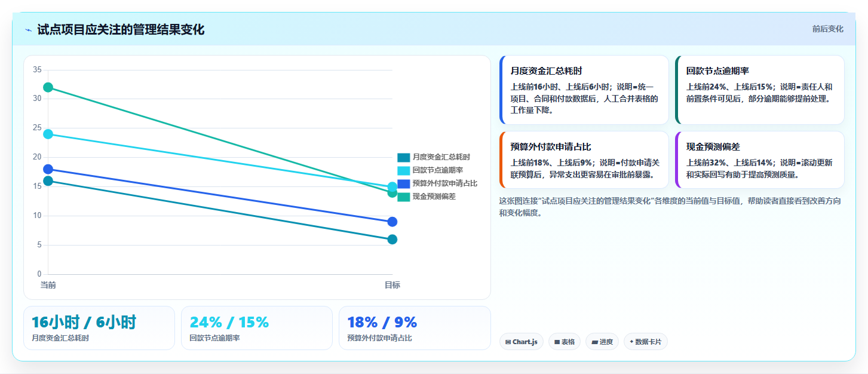Image resolution: width=868 pixels, height=374 pixels.
Task: Open the 月度资金汇总耗时 description card heading
Action: point(546,71)
